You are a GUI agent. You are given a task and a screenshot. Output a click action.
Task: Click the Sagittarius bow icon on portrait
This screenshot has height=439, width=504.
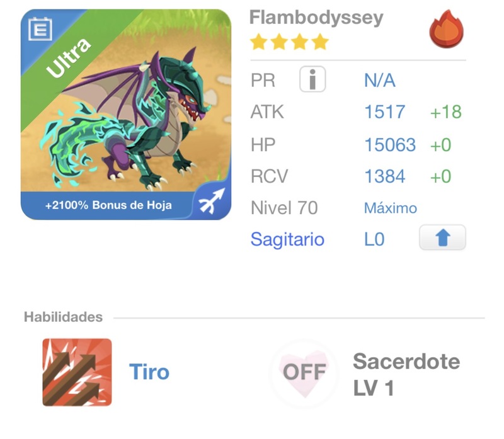click(210, 202)
